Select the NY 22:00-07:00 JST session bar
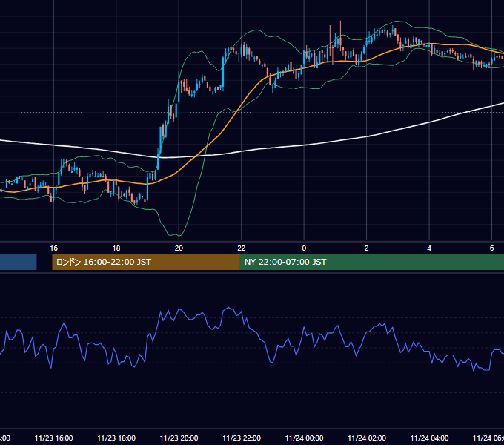504x445 pixels. (x=372, y=262)
